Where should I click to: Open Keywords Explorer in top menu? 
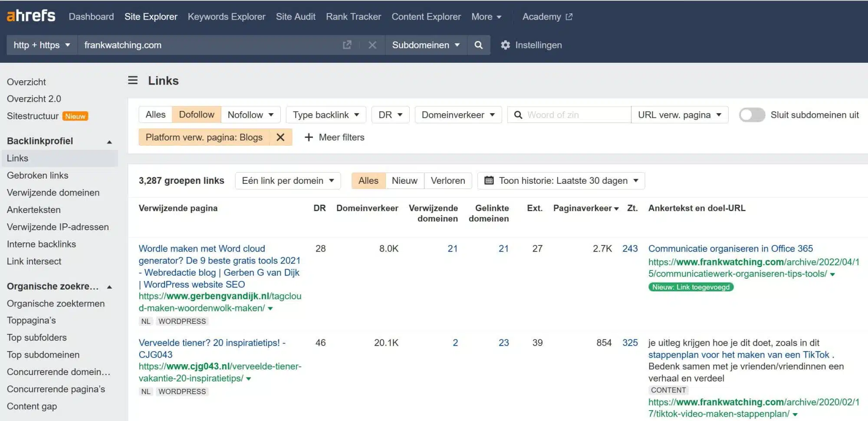226,16
